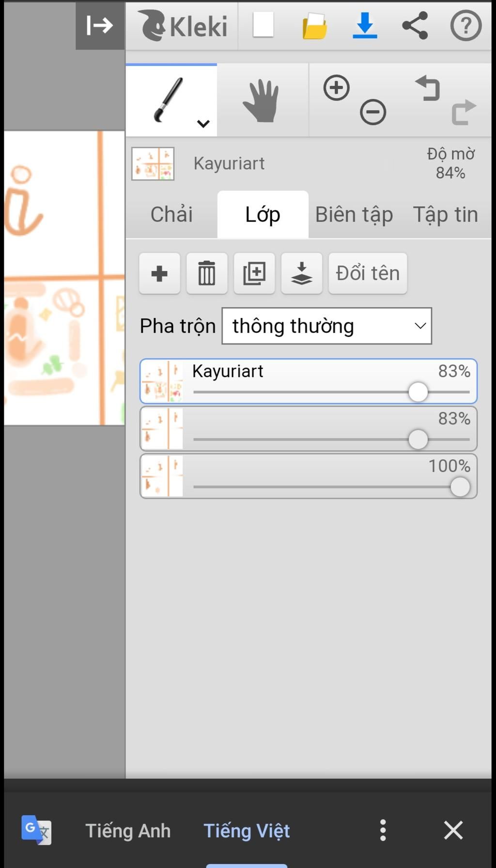Open Pha trộn blend mode dropdown
This screenshot has height=868, width=496.
[326, 326]
